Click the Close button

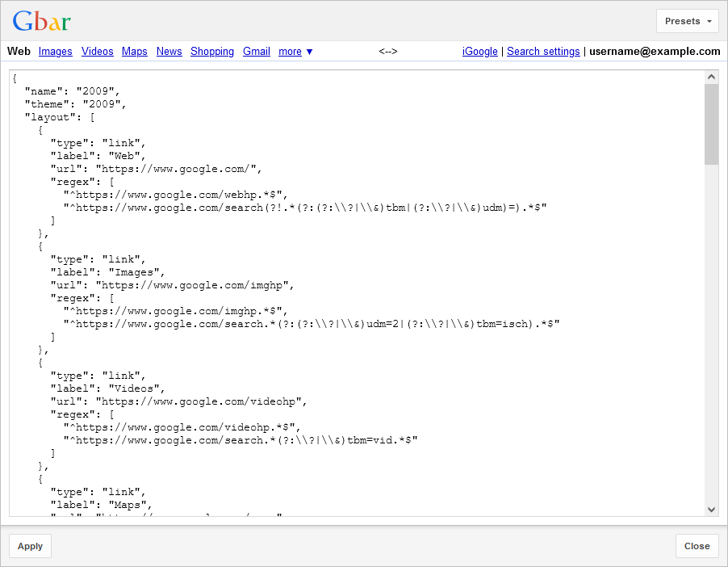(x=697, y=546)
